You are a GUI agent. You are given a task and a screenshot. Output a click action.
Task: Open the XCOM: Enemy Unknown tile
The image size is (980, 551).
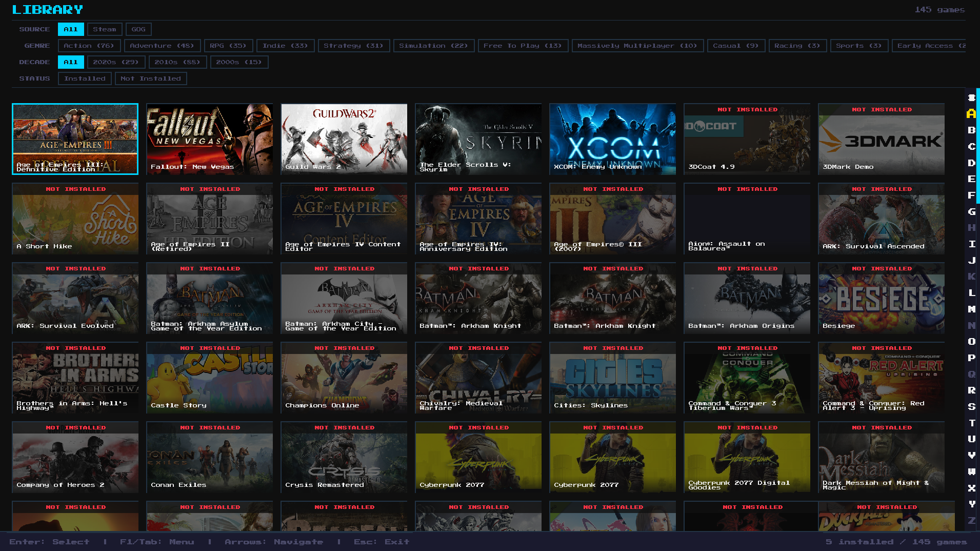click(612, 139)
